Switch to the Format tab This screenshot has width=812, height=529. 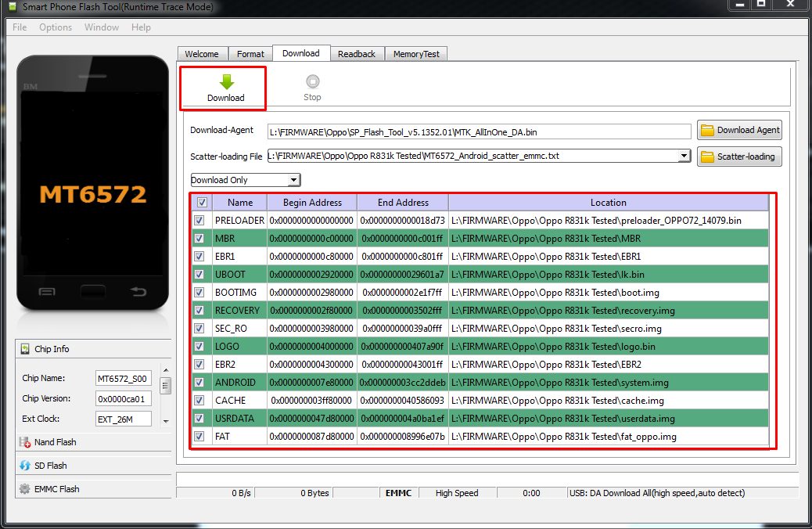[250, 54]
